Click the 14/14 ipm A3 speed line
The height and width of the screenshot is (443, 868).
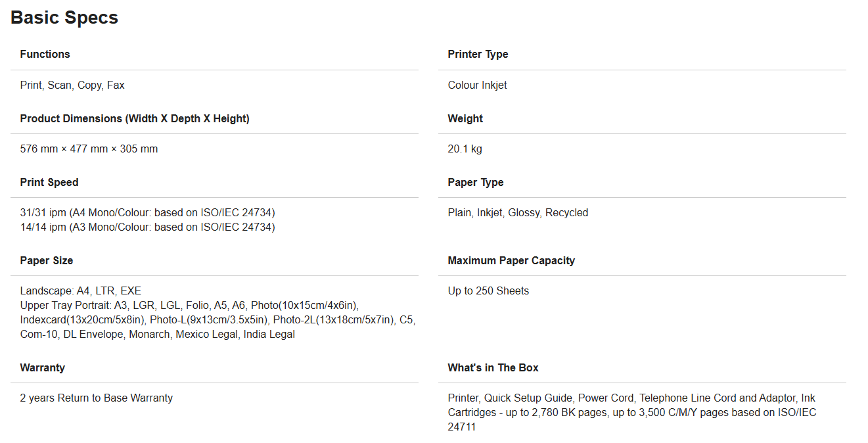pyautogui.click(x=147, y=227)
